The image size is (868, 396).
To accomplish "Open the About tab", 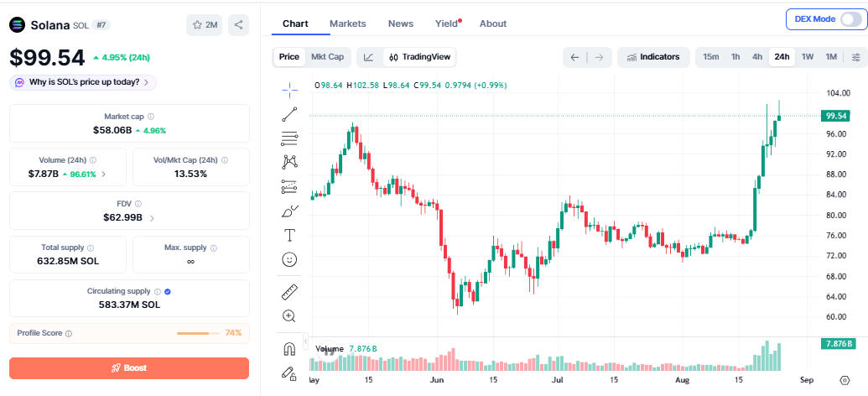I will 492,23.
